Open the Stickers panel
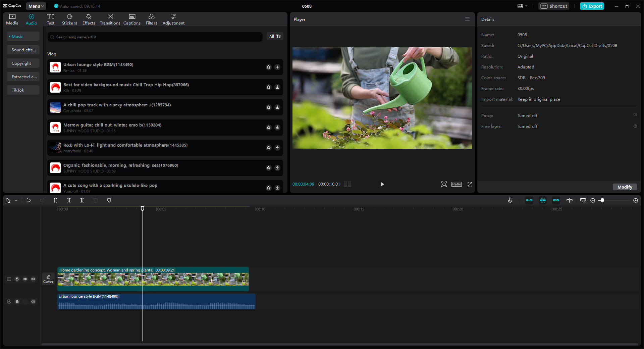Viewport: 644px width, 349px height. click(x=69, y=19)
